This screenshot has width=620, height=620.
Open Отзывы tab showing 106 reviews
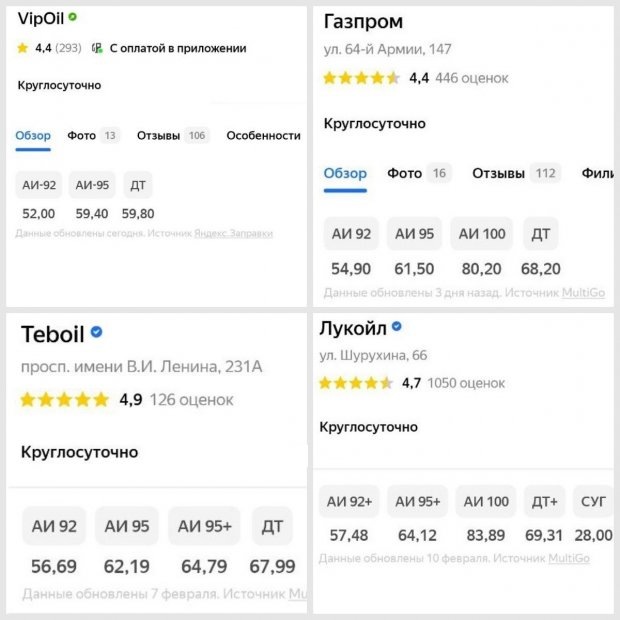pyautogui.click(x=173, y=136)
